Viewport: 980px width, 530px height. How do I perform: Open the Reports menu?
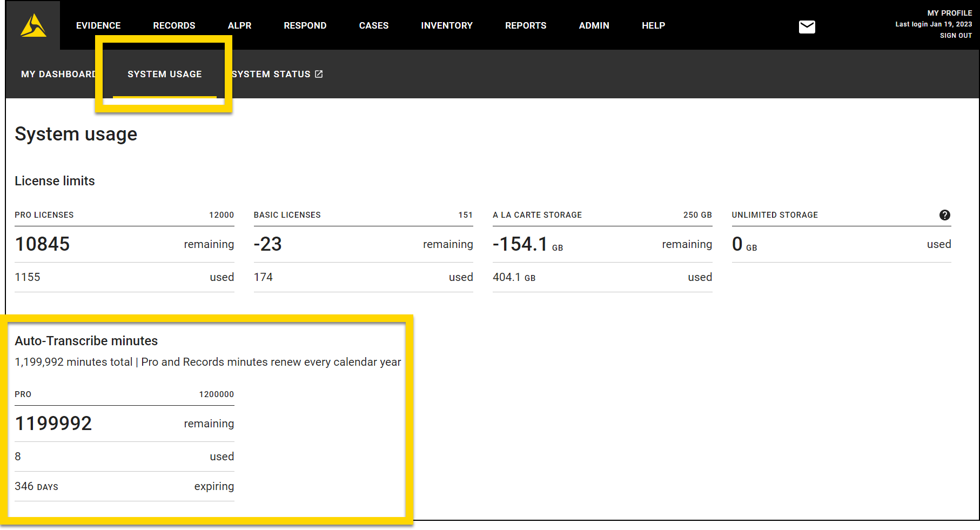(525, 25)
